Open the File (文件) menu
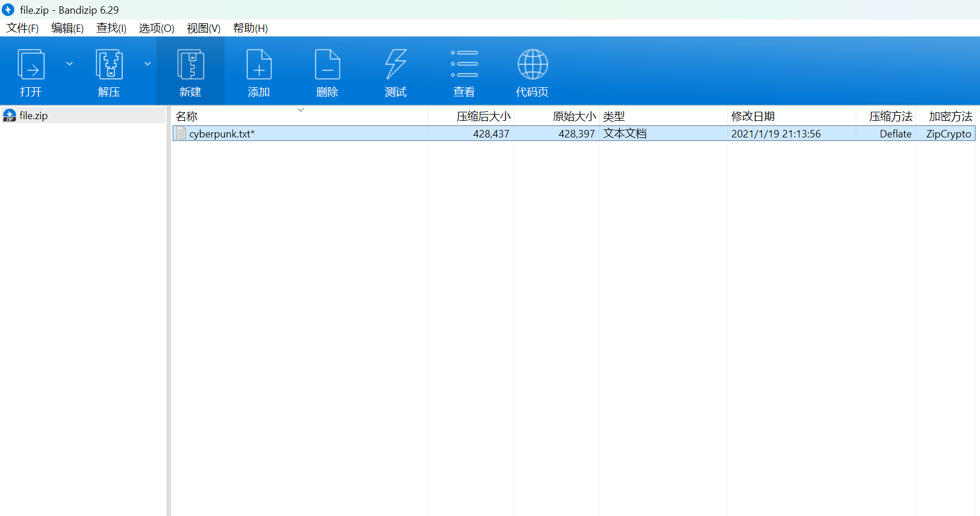 (22, 29)
